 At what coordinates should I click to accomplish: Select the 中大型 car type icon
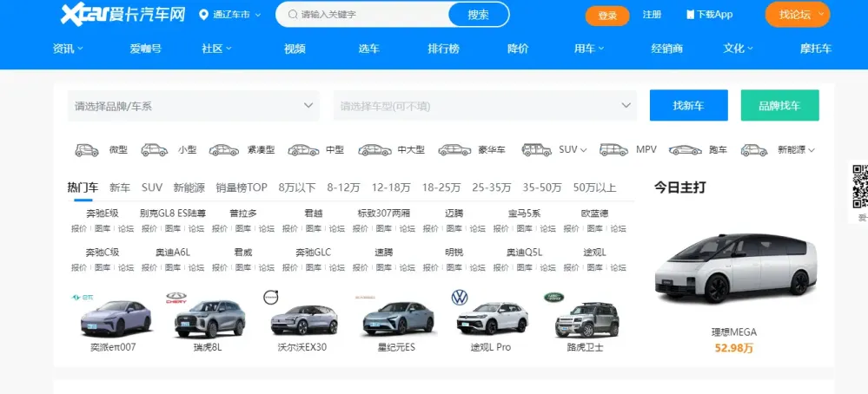coord(374,150)
